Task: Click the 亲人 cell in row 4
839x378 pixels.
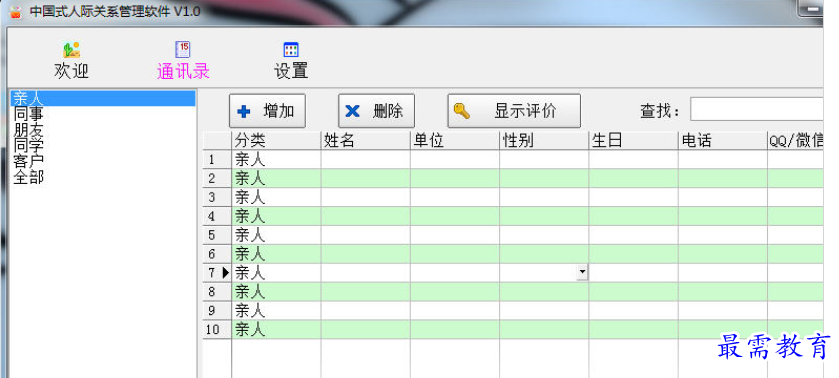Action: pyautogui.click(x=276, y=216)
